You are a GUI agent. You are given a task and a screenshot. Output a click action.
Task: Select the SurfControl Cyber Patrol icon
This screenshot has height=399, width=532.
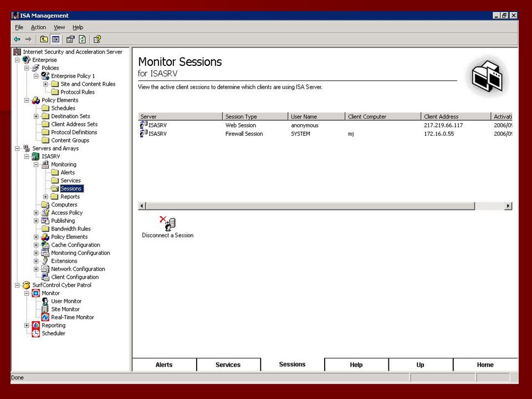click(27, 285)
